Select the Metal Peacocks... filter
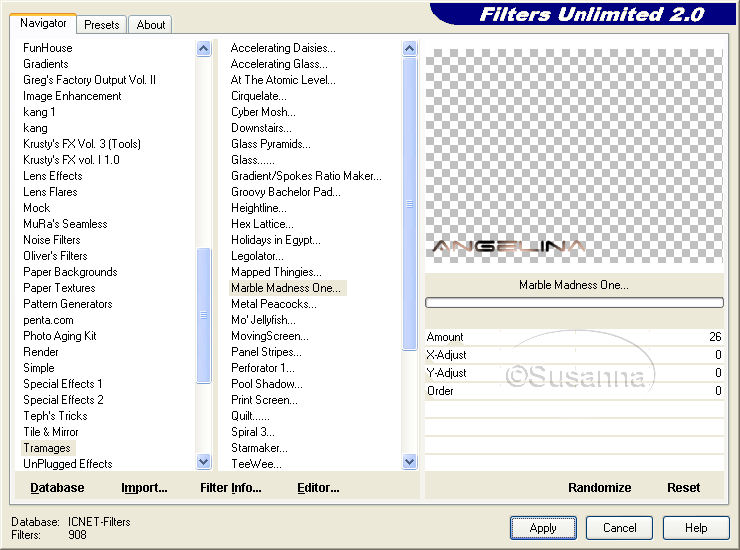 click(274, 304)
